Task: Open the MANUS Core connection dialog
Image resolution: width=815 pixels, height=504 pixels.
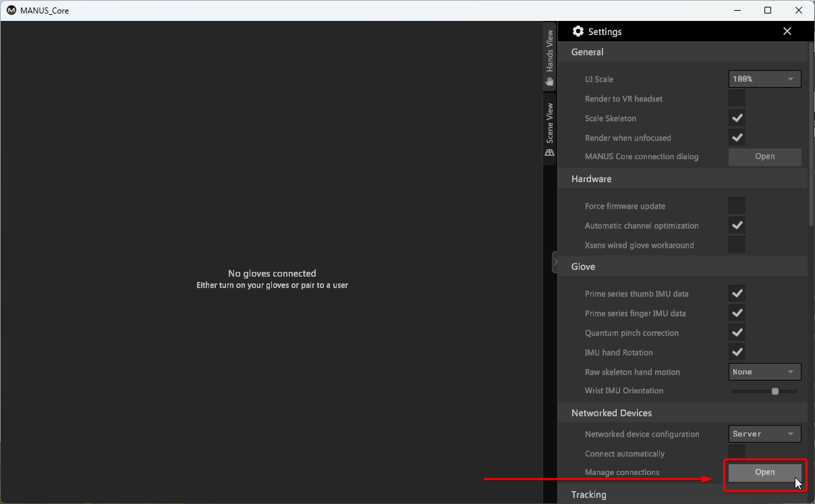Action: pyautogui.click(x=764, y=157)
